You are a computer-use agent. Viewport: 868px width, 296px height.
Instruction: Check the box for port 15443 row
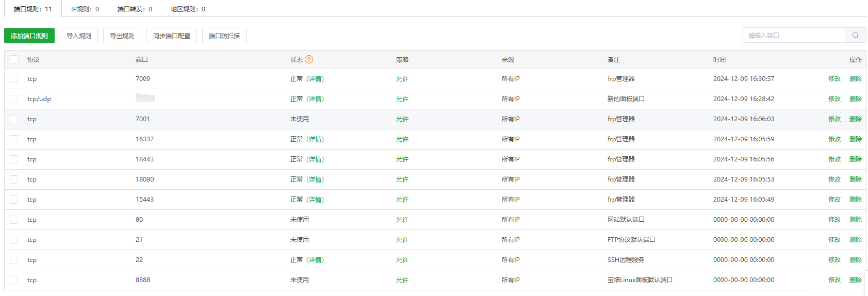point(14,200)
